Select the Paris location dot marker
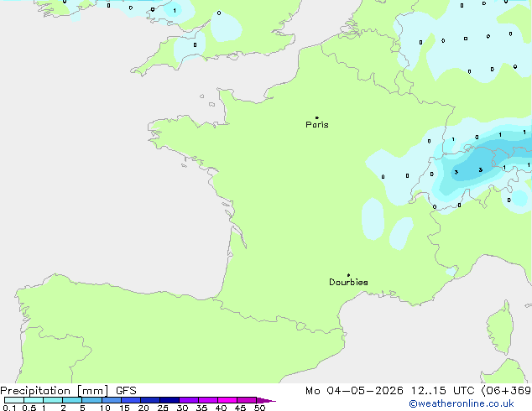 click(317, 117)
